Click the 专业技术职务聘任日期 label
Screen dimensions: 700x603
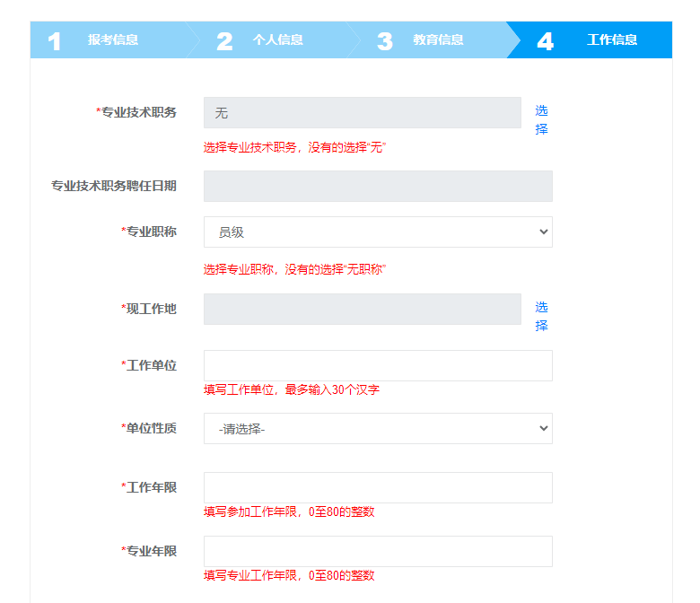114,186
